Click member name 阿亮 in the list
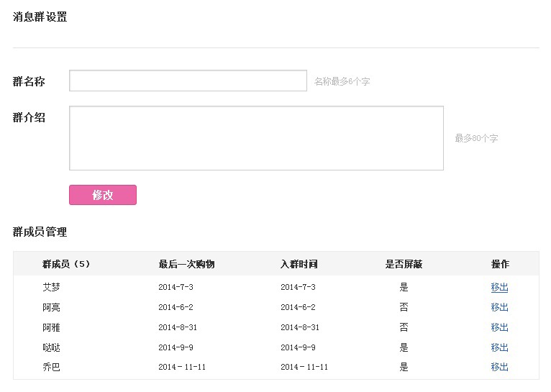The width and height of the screenshot is (551, 392). pyautogui.click(x=51, y=307)
